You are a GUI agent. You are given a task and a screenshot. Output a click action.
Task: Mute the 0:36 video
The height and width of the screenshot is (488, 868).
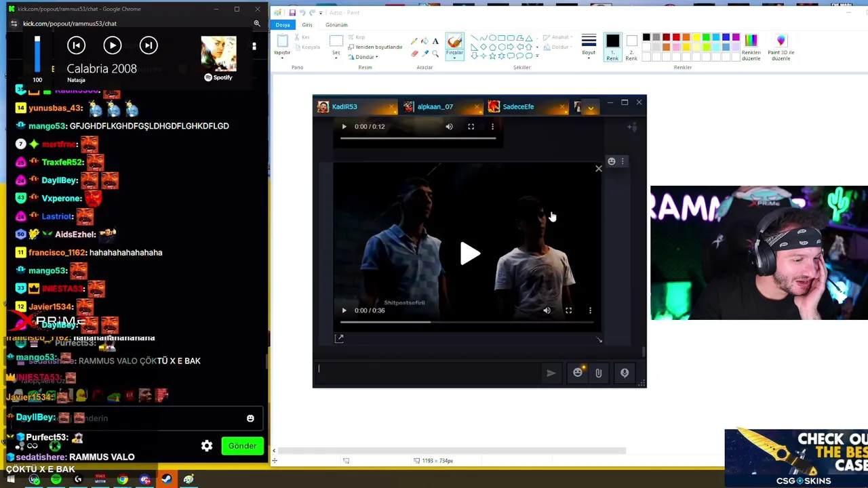(x=547, y=310)
